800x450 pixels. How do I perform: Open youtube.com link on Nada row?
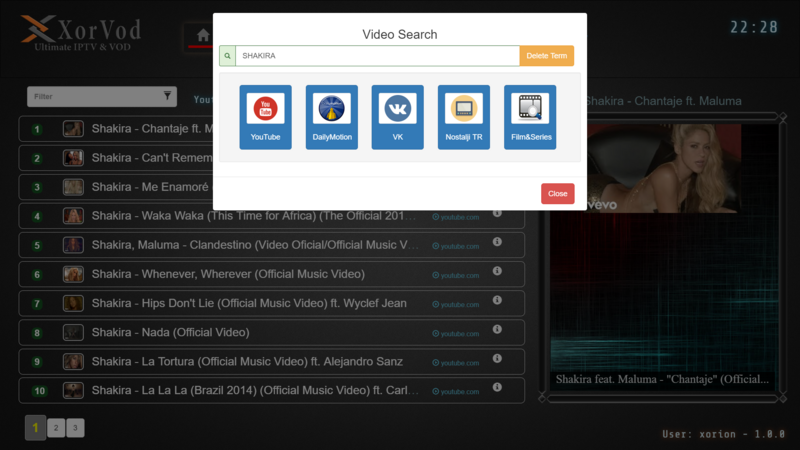tap(456, 333)
